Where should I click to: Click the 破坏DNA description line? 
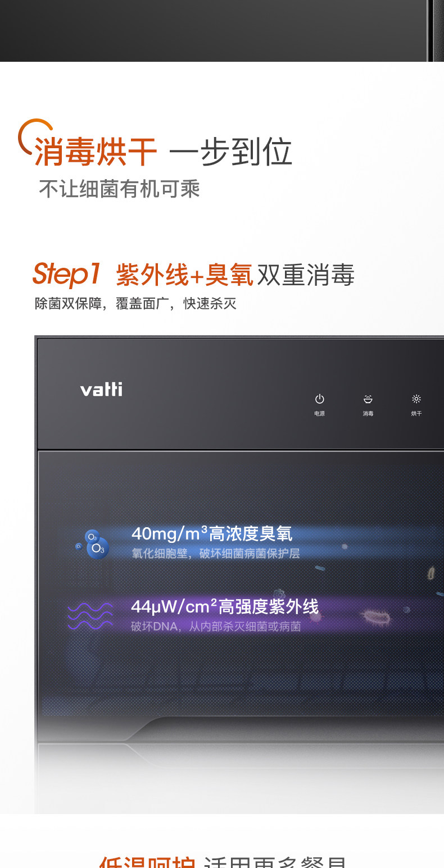point(216,627)
